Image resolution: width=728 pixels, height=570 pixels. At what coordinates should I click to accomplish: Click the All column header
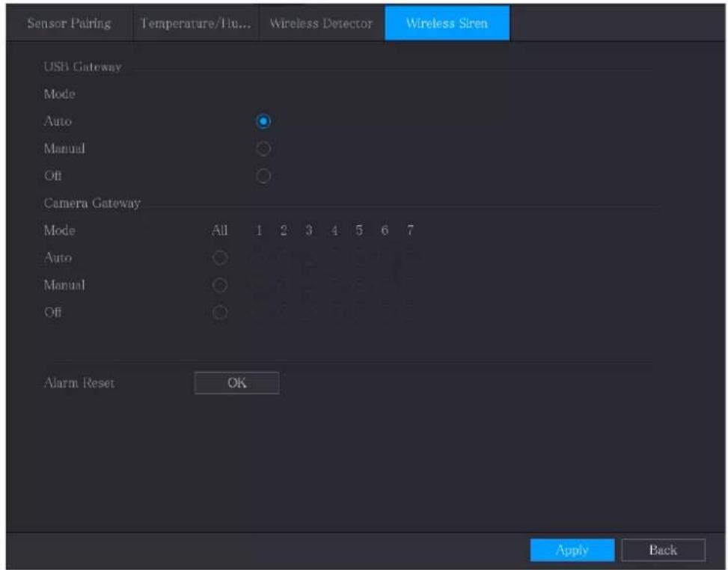coord(220,230)
